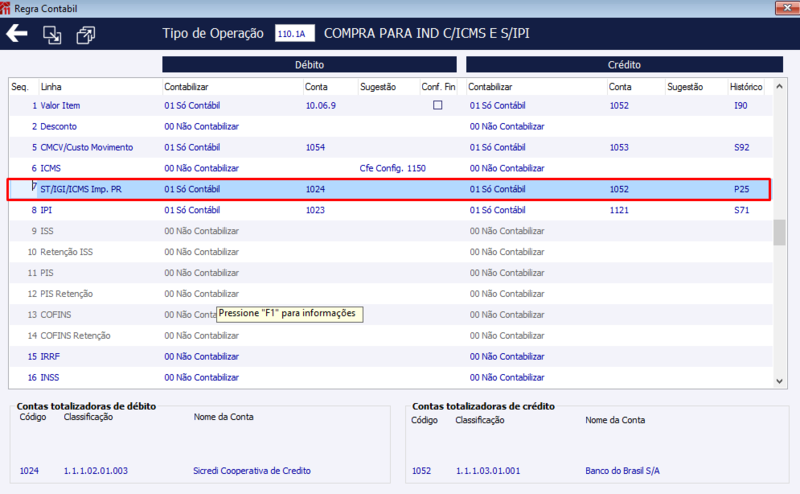Select the COFINS Retenção row
Screen dimensions: 800x494
(390, 336)
